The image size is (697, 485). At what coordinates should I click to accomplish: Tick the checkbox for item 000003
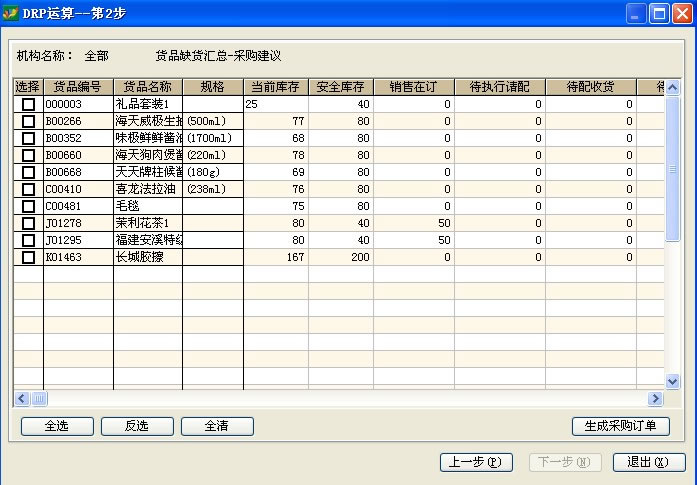tap(28, 104)
